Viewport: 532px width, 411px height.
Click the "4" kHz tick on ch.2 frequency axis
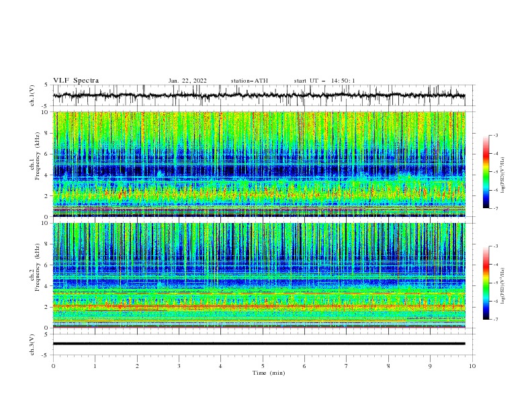pyautogui.click(x=47, y=286)
